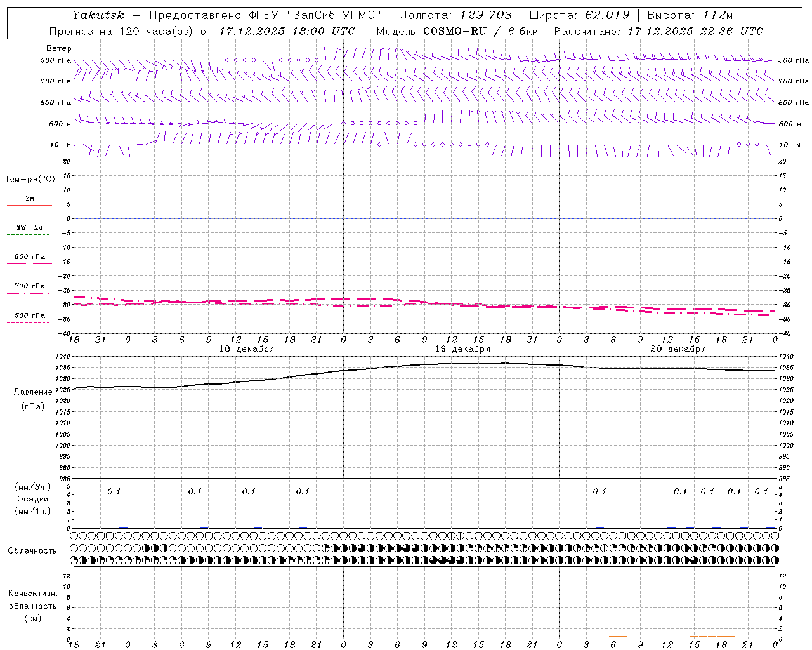
Task: Click the 19 декабря date label
Action: pos(462,349)
